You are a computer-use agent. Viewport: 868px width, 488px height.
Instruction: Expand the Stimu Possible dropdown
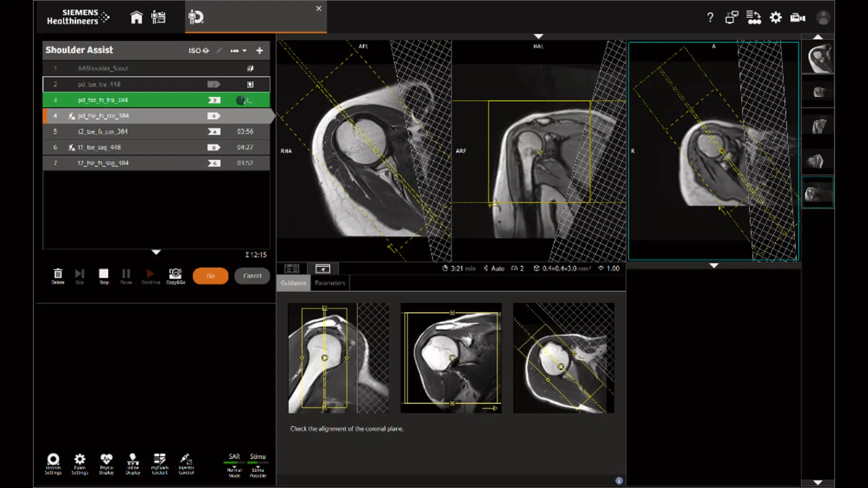258,468
